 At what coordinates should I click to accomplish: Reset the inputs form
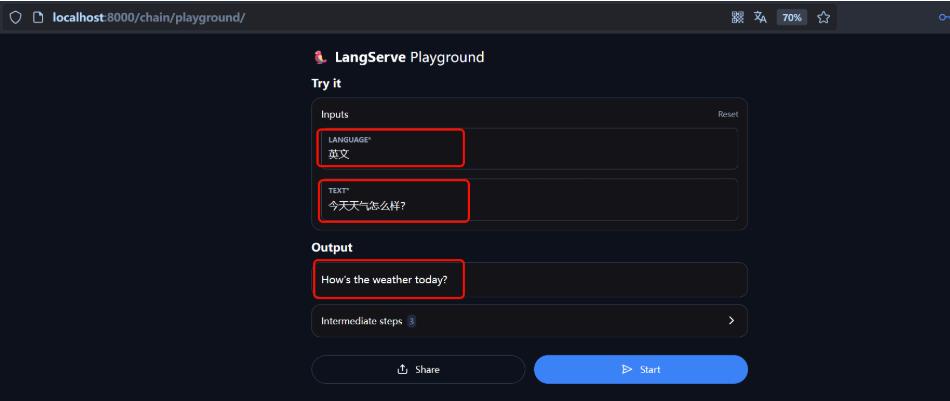[728, 114]
